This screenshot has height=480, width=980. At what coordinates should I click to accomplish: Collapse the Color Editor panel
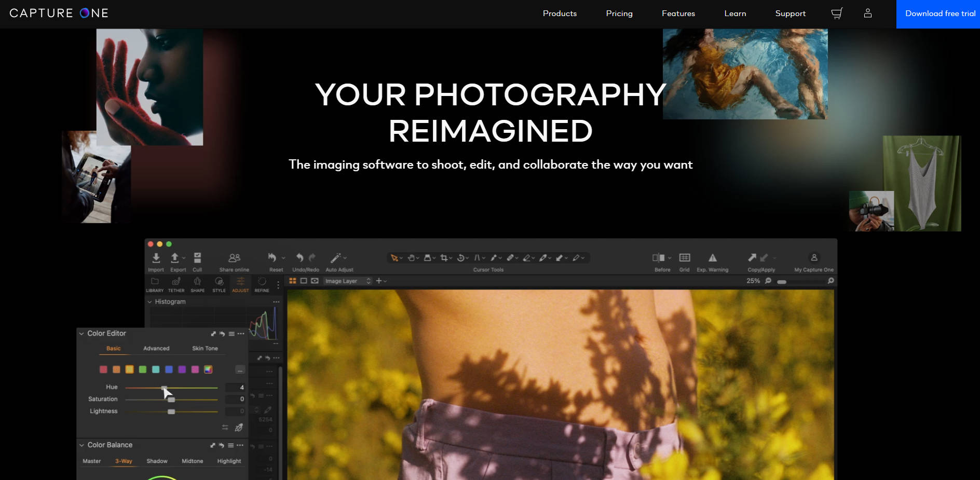pyautogui.click(x=81, y=334)
